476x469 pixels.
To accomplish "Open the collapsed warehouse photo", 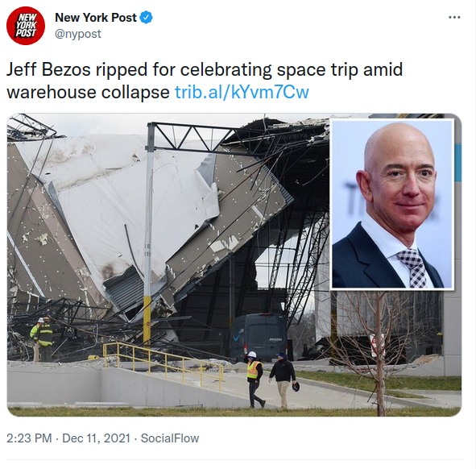I will point(234,264).
